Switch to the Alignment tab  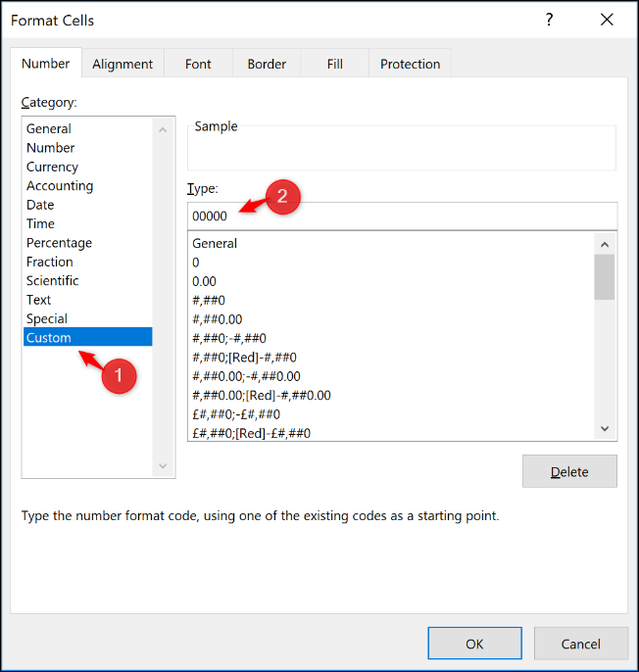point(123,64)
